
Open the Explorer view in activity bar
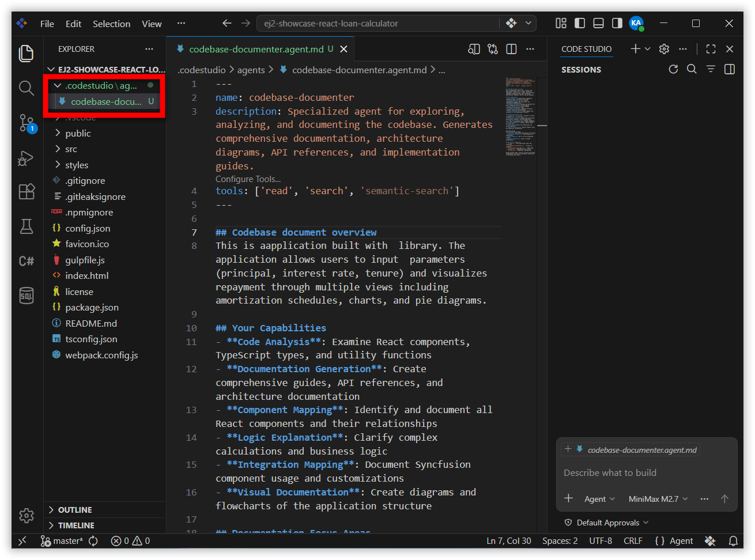pos(27,53)
